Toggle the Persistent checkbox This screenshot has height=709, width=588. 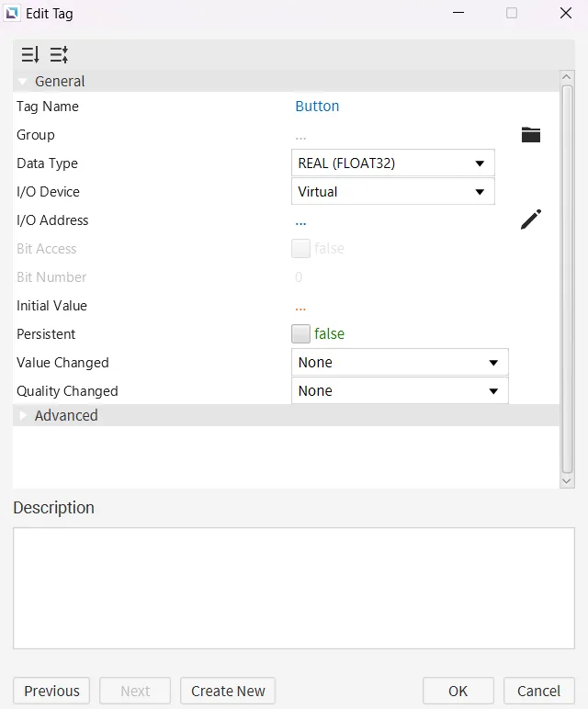(x=301, y=334)
